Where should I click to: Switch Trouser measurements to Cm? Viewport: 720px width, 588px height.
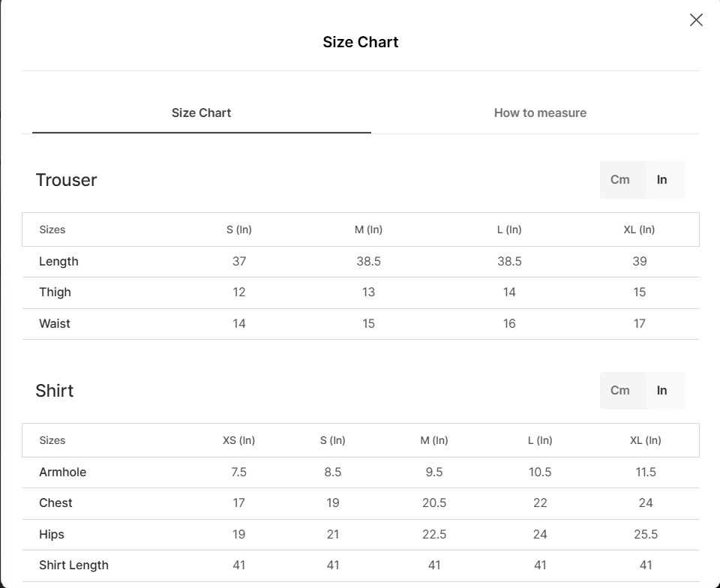pos(620,179)
